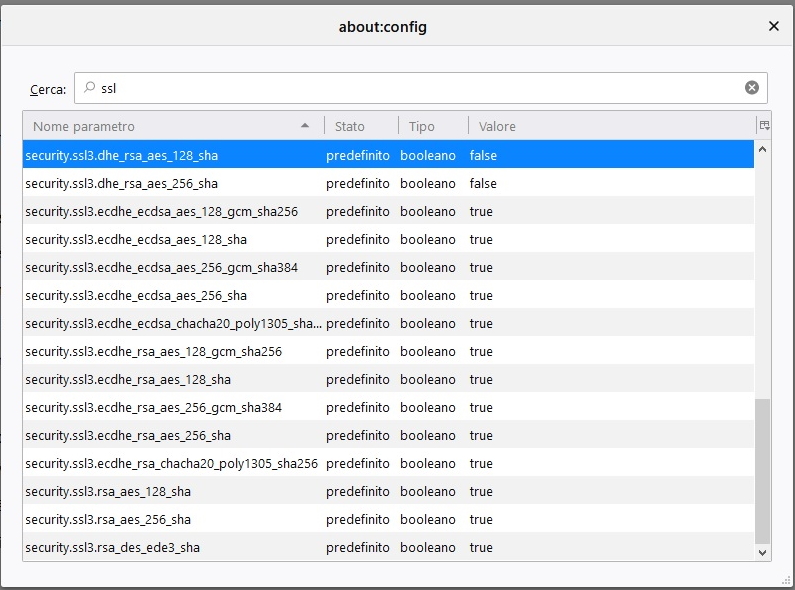Select security.ssl3.dhe_rsa_aes_128_sha row
Viewport: 795px width, 590px height.
(x=388, y=155)
